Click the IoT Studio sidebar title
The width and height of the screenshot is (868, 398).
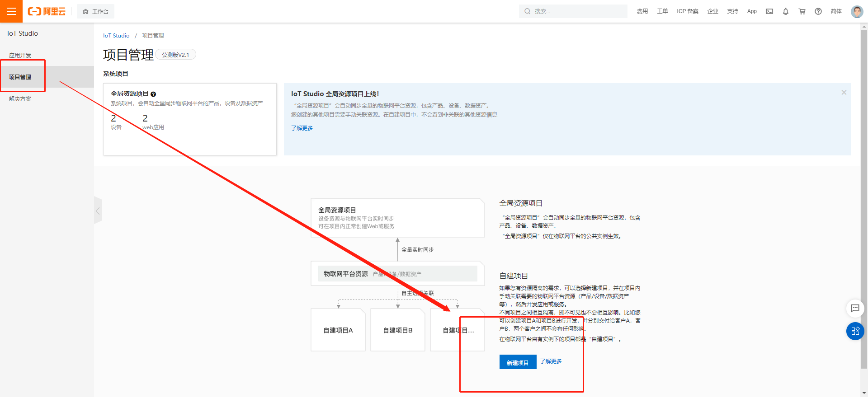pyautogui.click(x=23, y=33)
